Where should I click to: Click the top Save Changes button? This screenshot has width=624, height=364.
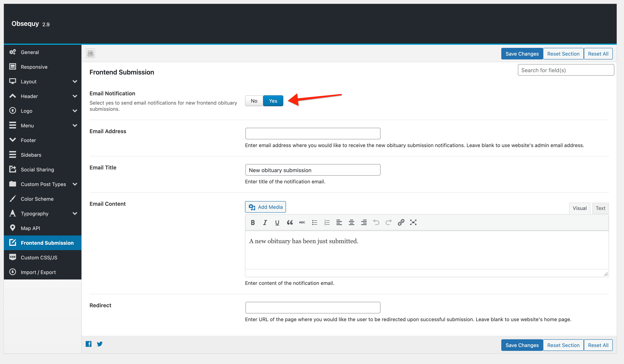pos(522,54)
